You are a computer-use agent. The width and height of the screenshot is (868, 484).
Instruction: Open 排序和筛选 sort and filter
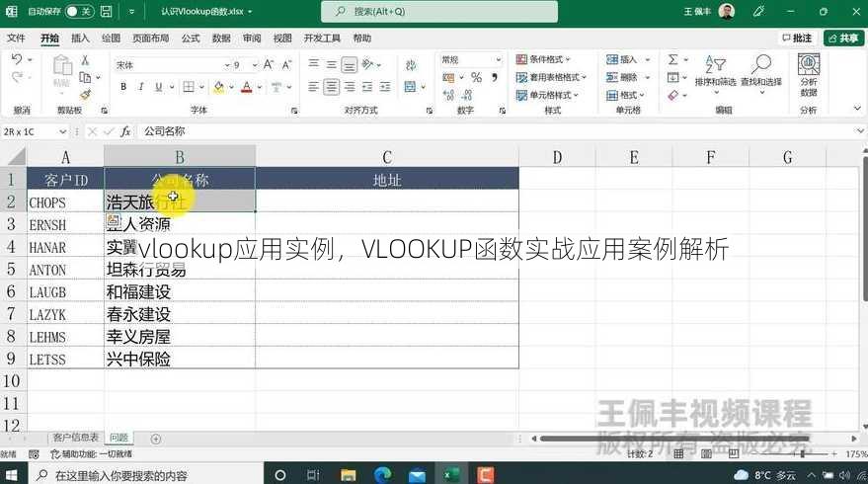click(715, 72)
